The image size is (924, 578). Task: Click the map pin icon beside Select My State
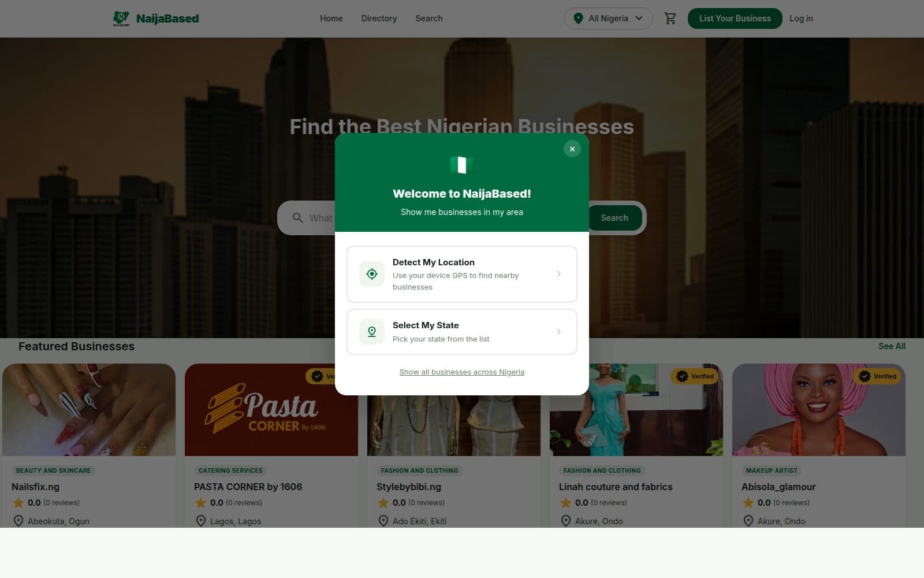(x=372, y=332)
